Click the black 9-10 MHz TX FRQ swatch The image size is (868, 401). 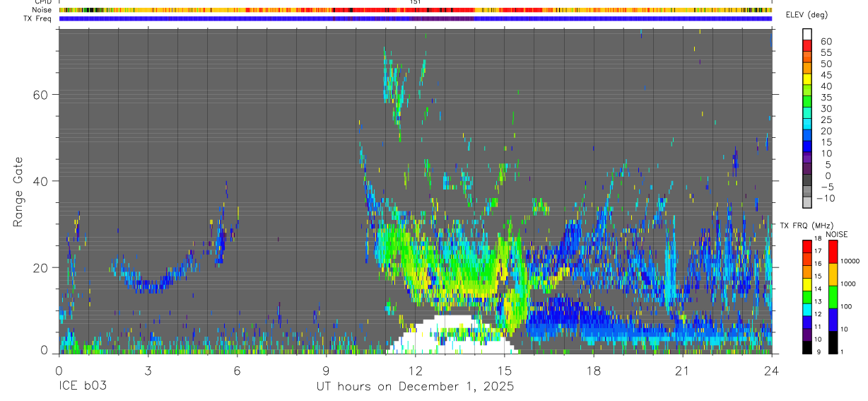[807, 347]
